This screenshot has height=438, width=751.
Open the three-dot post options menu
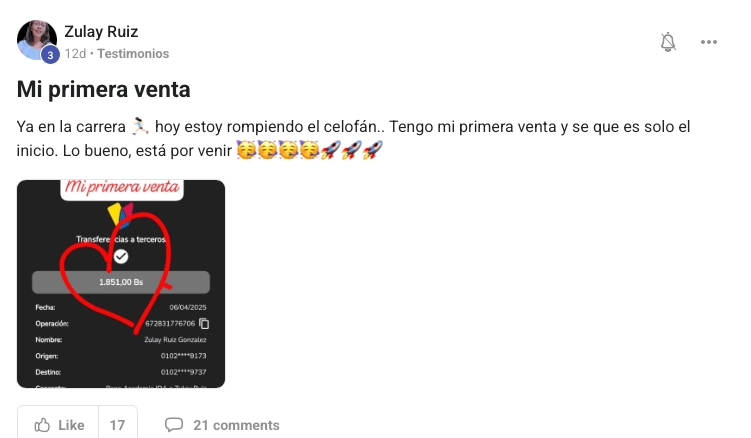(708, 42)
